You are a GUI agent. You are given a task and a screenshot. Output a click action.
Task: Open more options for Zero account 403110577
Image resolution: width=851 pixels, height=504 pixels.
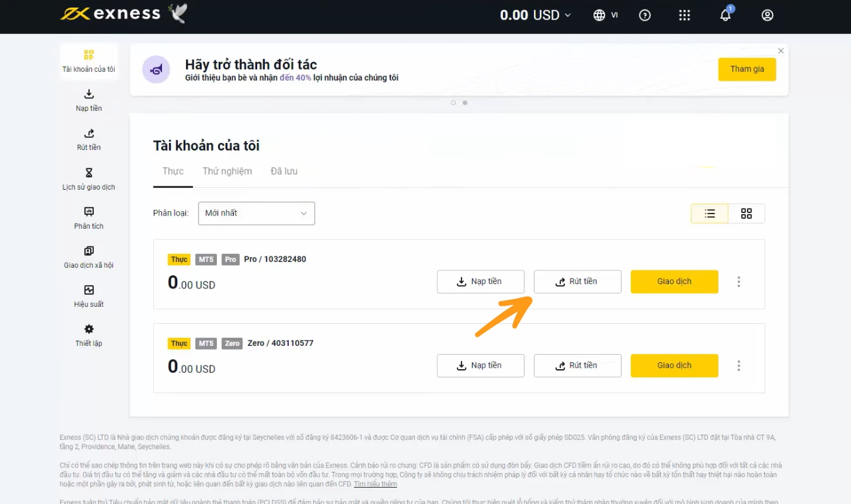(739, 365)
